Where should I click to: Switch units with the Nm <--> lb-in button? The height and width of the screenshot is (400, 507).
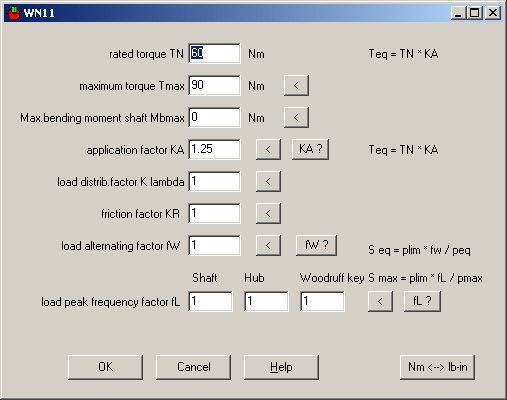437,367
